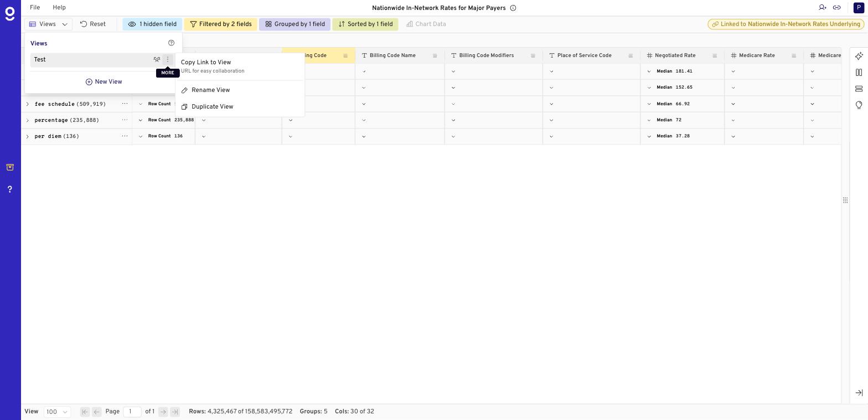Open the Median 181.41 aggregate dropdown
Image resolution: width=868 pixels, height=420 pixels.
649,71
